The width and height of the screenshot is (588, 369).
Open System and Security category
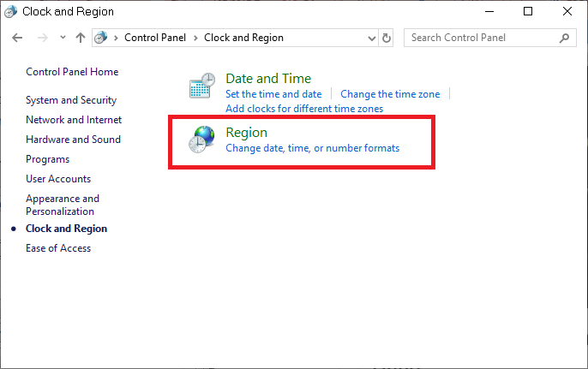point(71,100)
